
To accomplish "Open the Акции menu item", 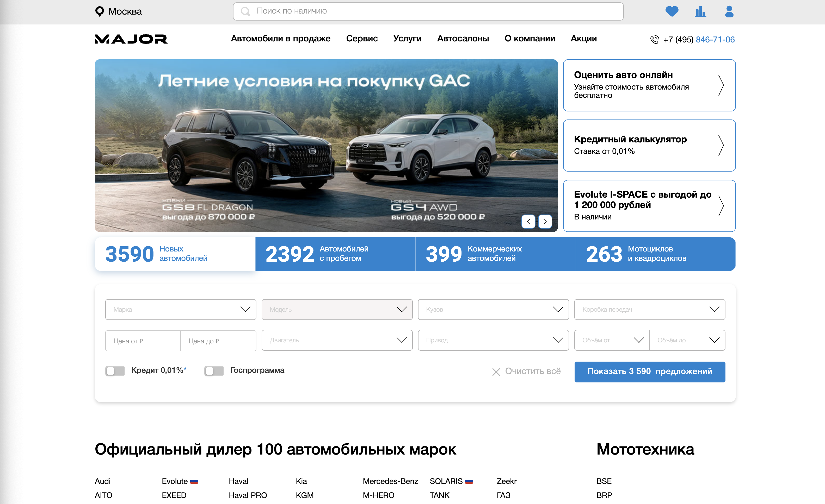I will coord(584,39).
